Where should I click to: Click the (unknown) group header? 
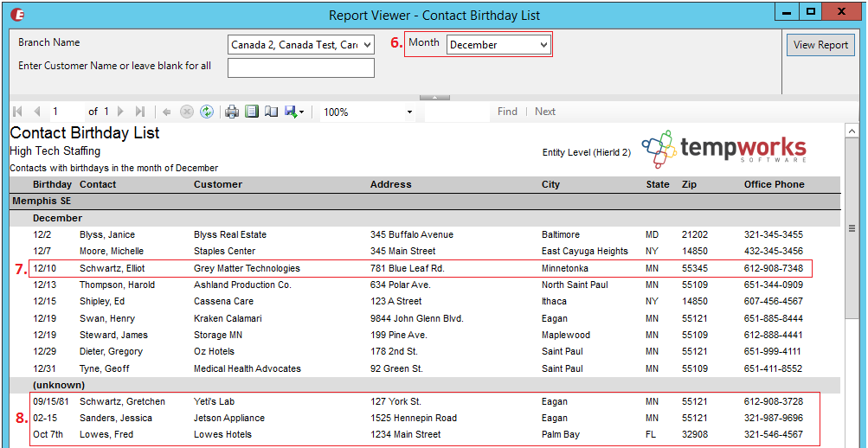59,384
